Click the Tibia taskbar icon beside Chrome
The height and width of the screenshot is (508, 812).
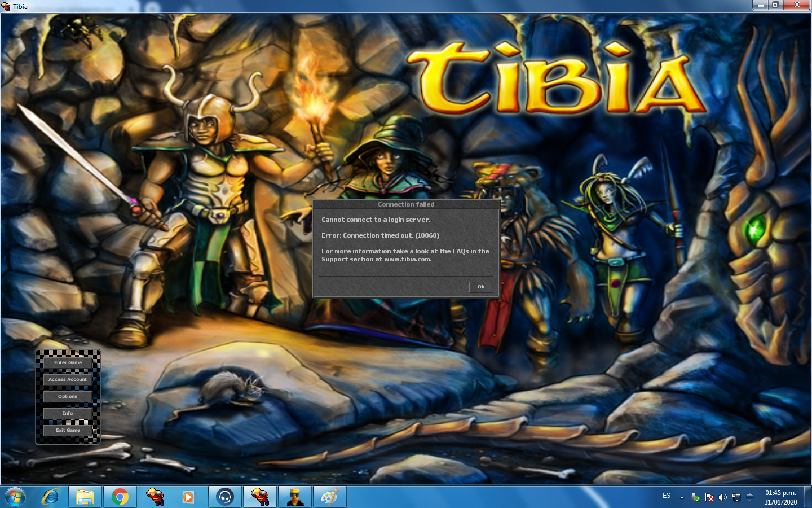155,497
